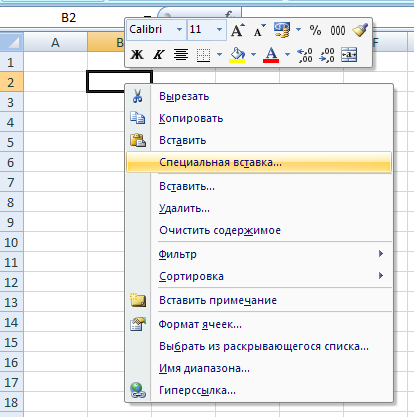Click the scissors cut icon

[x=137, y=96]
